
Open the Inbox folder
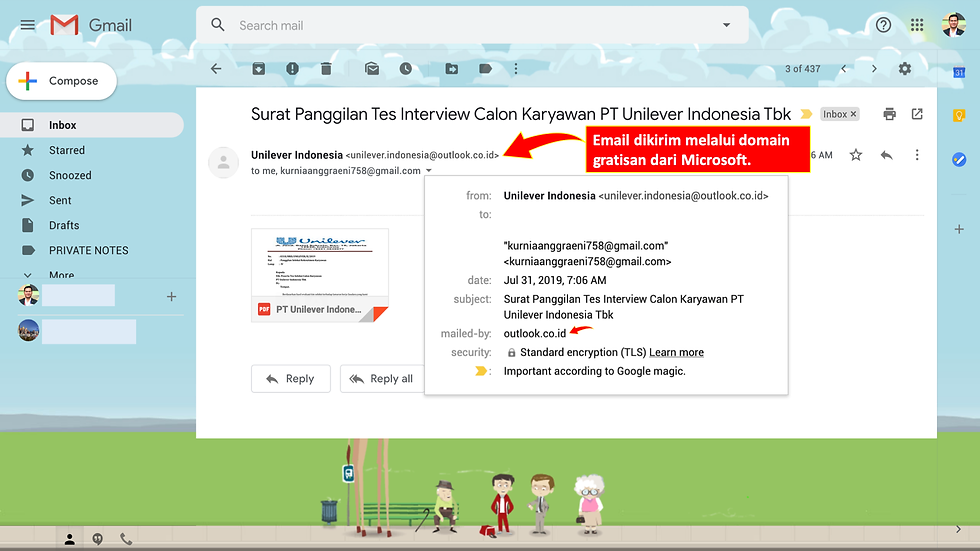pos(92,125)
